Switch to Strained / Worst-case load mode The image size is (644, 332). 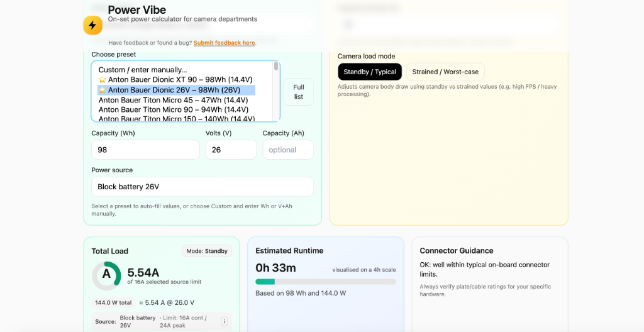point(445,72)
